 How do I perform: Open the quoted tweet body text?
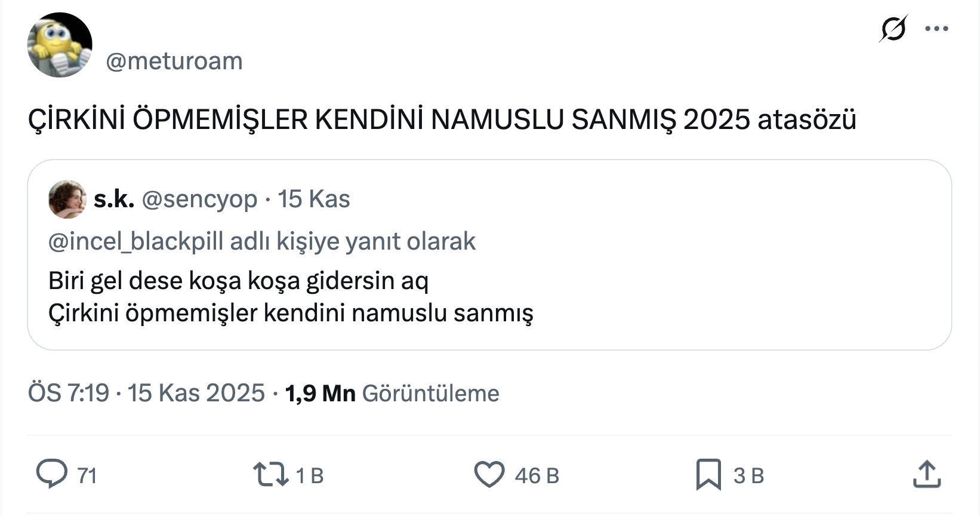point(291,297)
